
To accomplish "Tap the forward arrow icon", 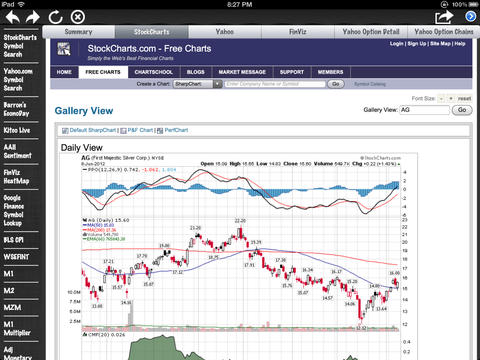I will [33, 17].
